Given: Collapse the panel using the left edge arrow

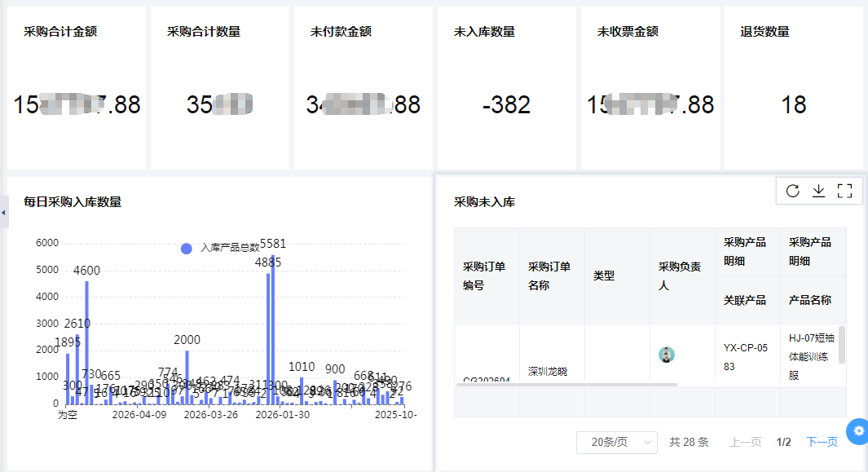Looking at the screenshot, I should tap(4, 212).
